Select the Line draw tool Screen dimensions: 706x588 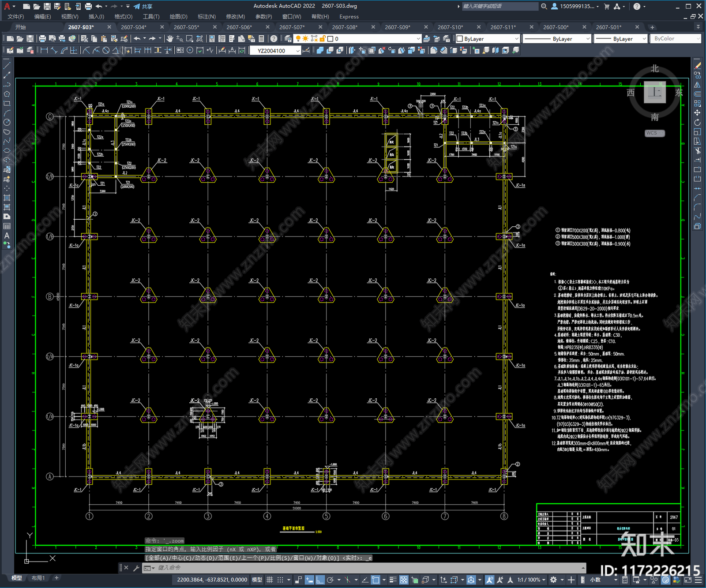coord(7,65)
